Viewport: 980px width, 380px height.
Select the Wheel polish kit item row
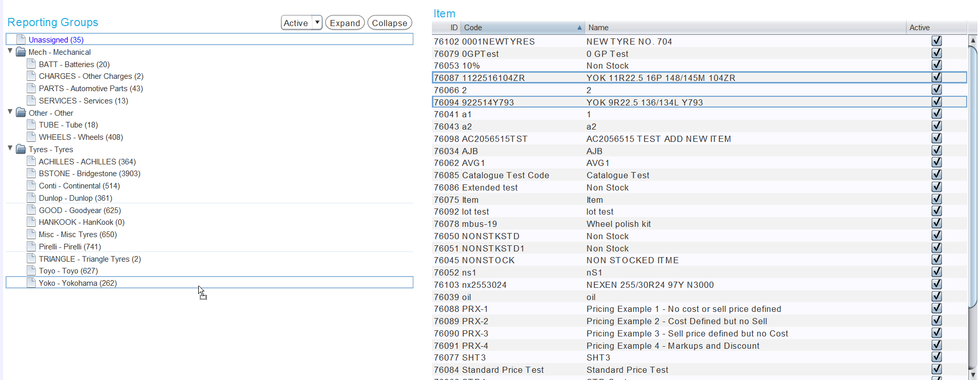(699, 224)
